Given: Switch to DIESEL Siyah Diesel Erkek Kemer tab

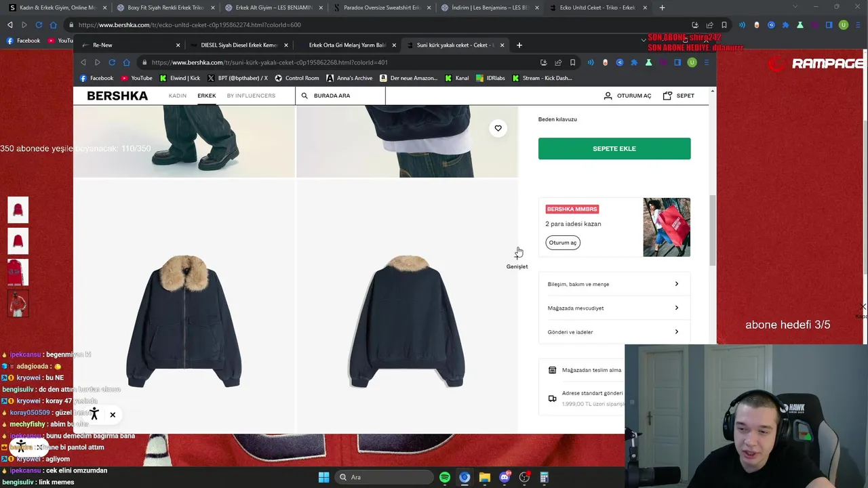Looking at the screenshot, I should (239, 45).
